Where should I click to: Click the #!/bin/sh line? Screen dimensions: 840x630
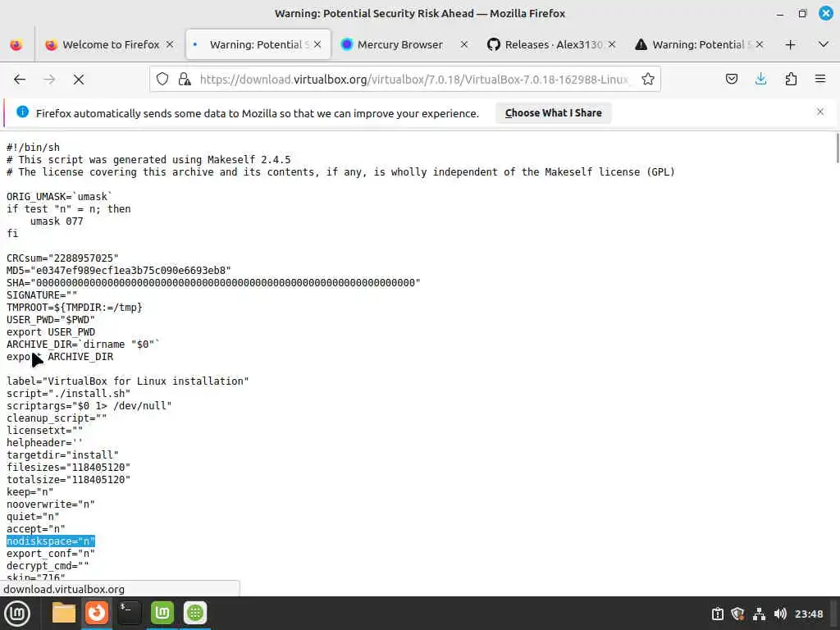(33, 148)
